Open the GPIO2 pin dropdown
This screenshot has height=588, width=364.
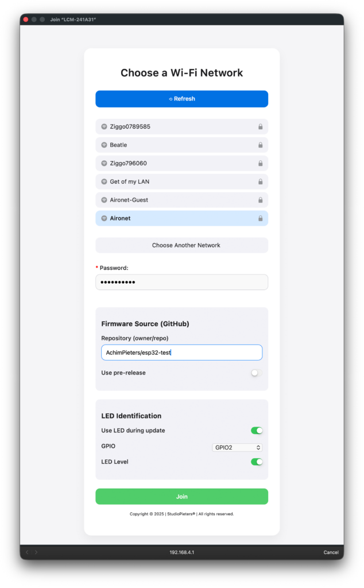(x=237, y=447)
